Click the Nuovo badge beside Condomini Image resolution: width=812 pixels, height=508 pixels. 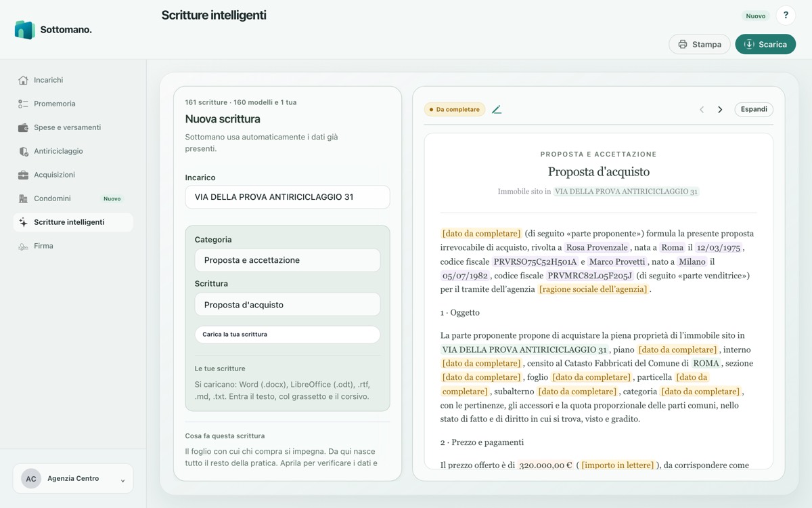(x=112, y=199)
